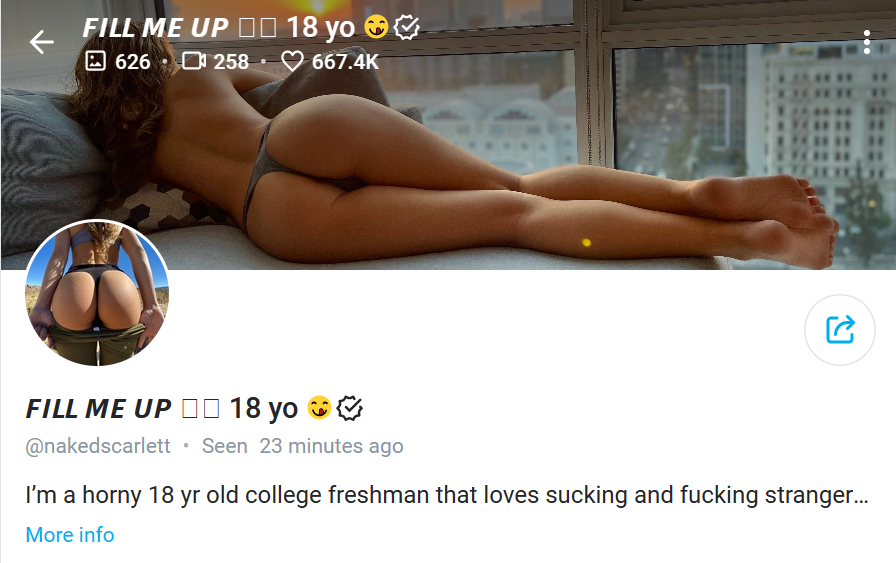This screenshot has width=896, height=563.
Task: Expand bio with More info link
Action: click(70, 535)
